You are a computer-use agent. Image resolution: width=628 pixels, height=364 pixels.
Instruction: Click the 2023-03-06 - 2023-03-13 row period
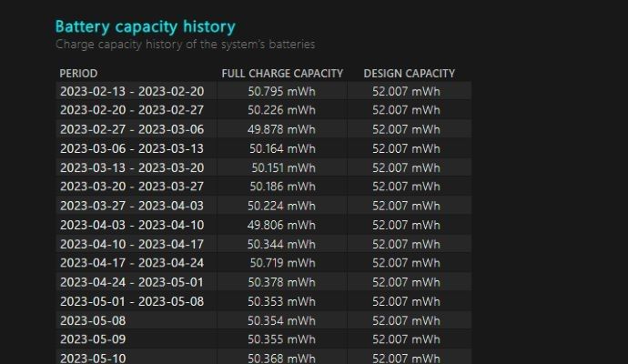pyautogui.click(x=132, y=148)
